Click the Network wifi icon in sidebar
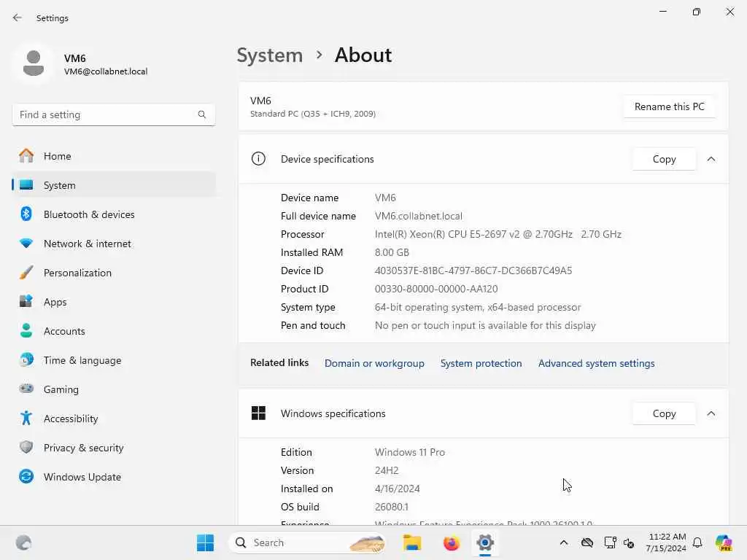 coord(26,244)
